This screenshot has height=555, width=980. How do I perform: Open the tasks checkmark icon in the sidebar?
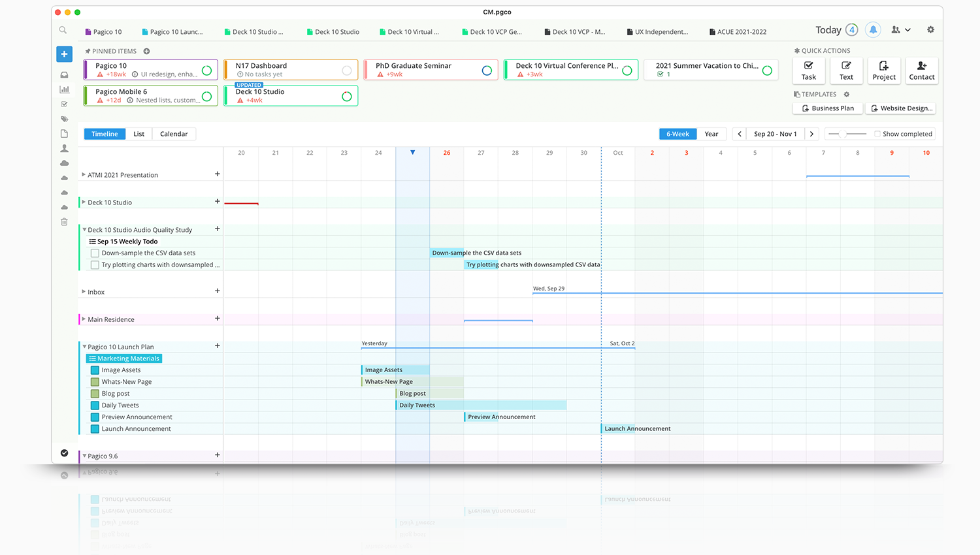pos(64,104)
